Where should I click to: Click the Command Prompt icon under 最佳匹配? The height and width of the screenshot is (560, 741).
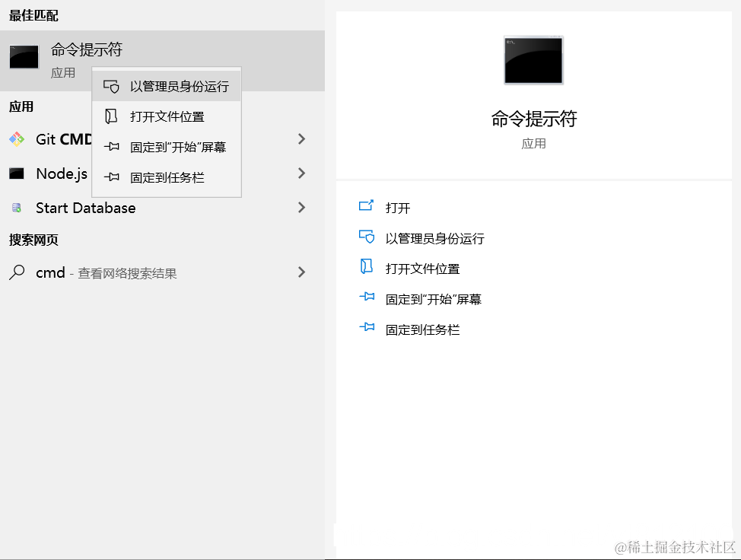[24, 56]
